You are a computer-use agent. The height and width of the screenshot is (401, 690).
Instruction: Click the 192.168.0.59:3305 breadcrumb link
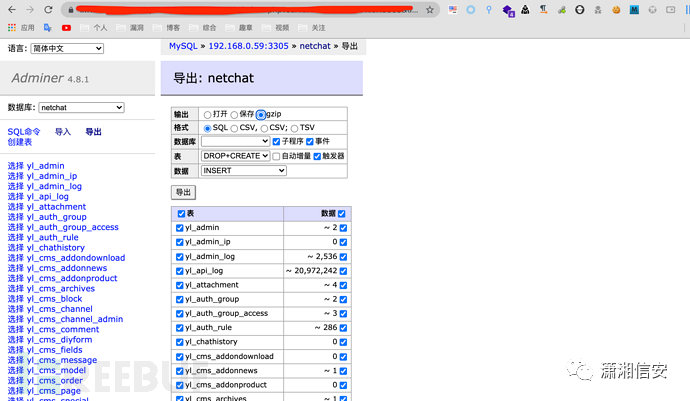tap(248, 46)
